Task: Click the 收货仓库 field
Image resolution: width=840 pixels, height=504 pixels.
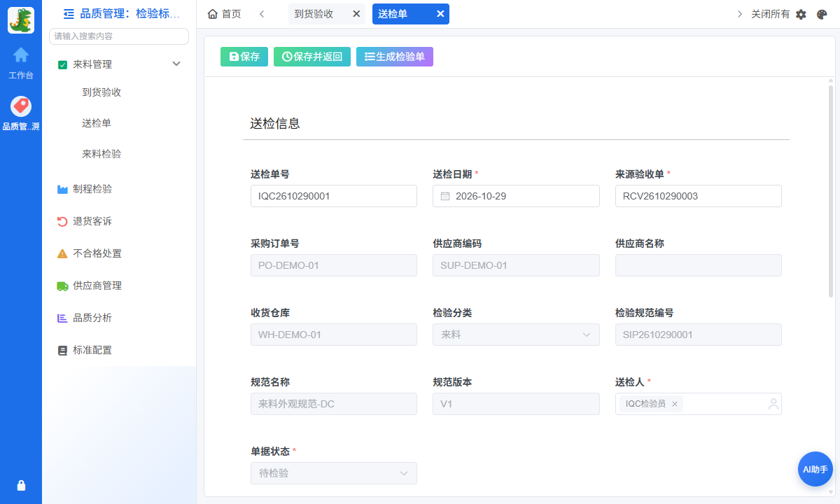Action: coord(334,335)
